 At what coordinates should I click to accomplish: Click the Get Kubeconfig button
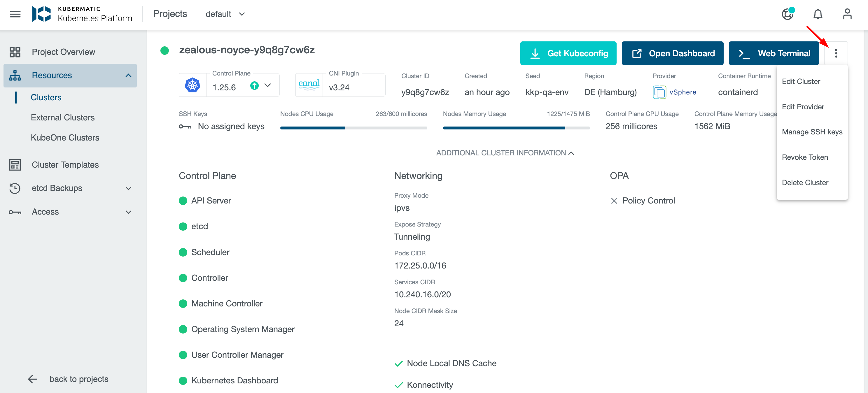pyautogui.click(x=568, y=53)
